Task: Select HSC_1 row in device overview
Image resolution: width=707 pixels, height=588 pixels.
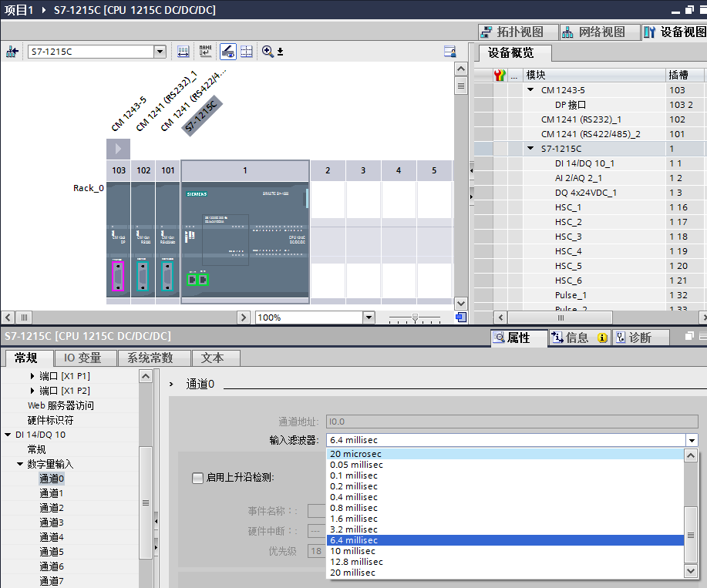Action: pyautogui.click(x=588, y=207)
